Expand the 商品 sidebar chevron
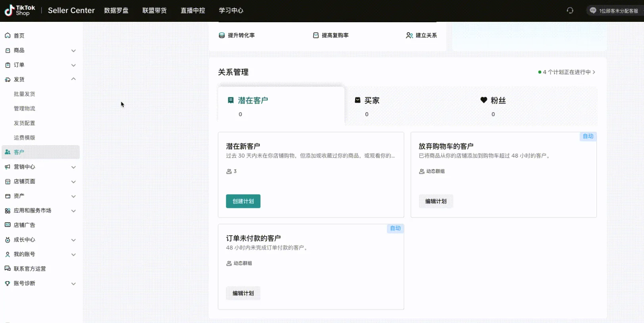Viewport: 644px width, 323px height. (73, 51)
